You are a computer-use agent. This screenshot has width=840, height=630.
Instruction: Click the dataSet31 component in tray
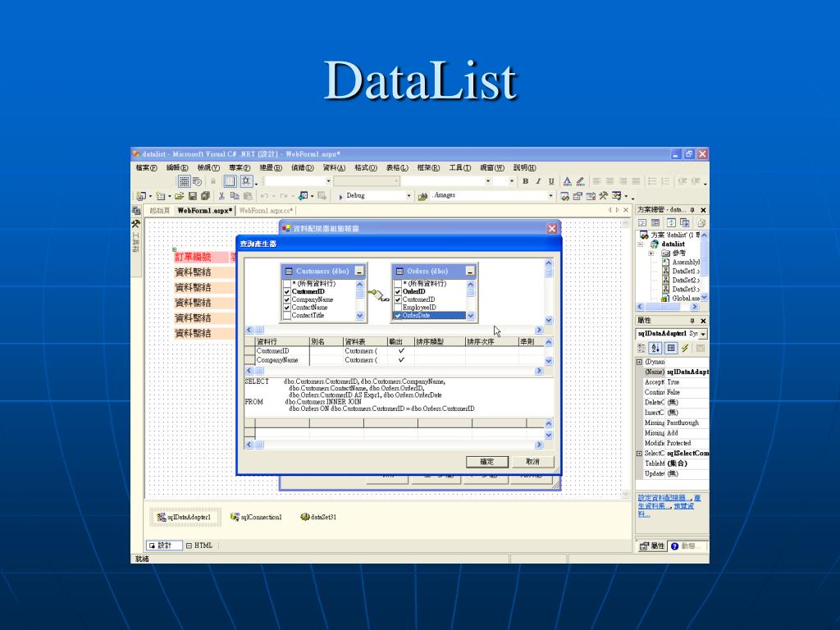[x=318, y=517]
